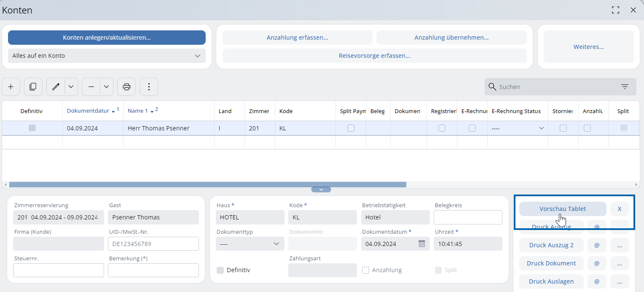Open the calendar picker for Dokumentdatum
Screen dimensions: 644x292
(421, 243)
